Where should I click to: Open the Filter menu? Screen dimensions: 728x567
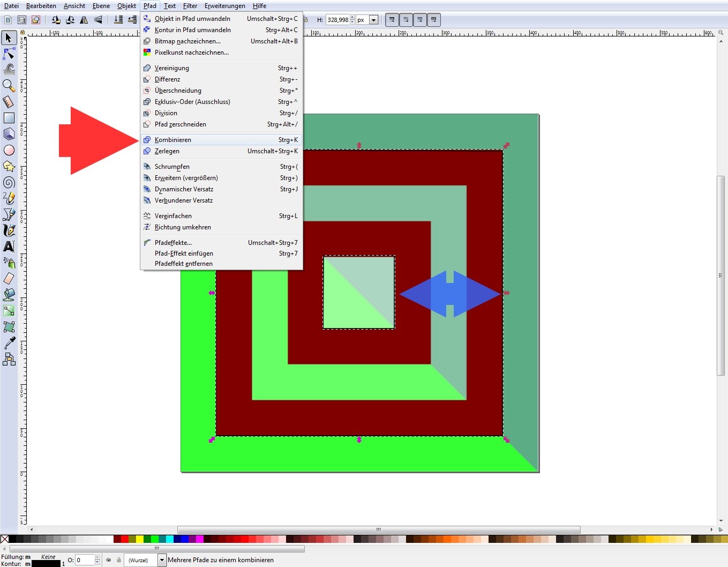(190, 6)
